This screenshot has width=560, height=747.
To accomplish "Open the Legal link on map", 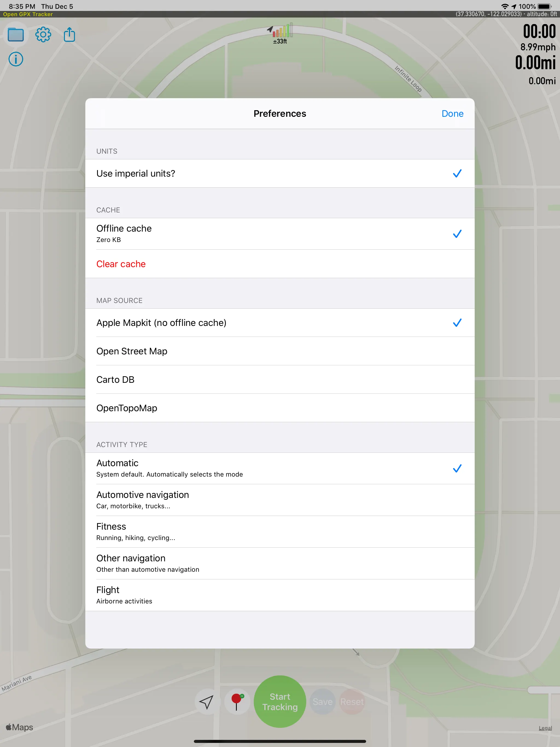I will pos(545,728).
